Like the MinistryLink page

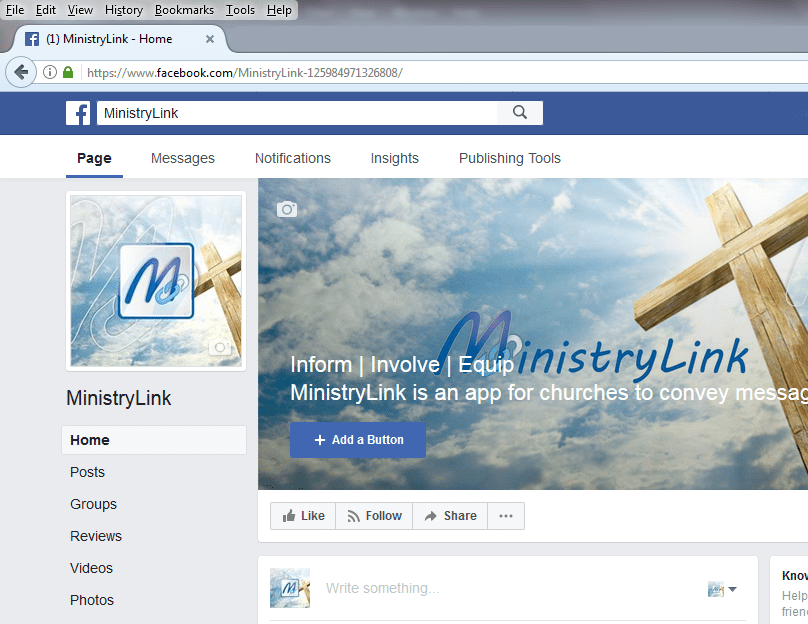click(x=303, y=516)
